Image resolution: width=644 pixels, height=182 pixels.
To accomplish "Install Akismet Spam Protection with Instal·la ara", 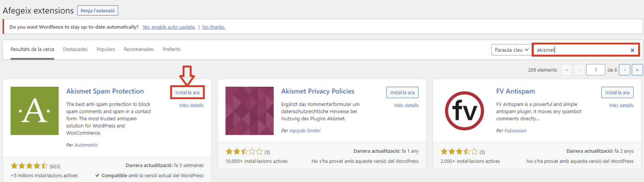I will point(187,92).
